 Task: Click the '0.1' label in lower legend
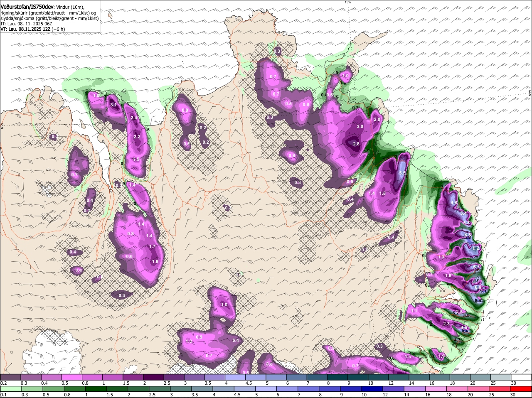pyautogui.click(x=3, y=395)
